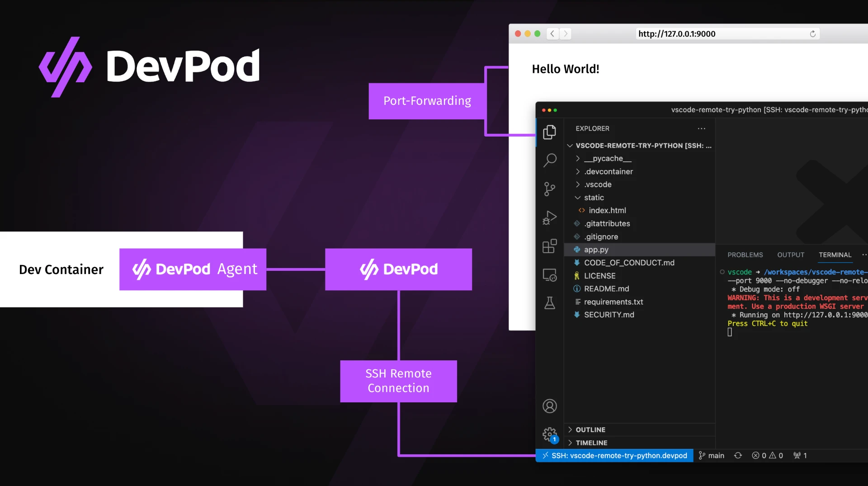The width and height of the screenshot is (868, 486).
Task: Toggle the errors and warnings status indicator
Action: 767,455
